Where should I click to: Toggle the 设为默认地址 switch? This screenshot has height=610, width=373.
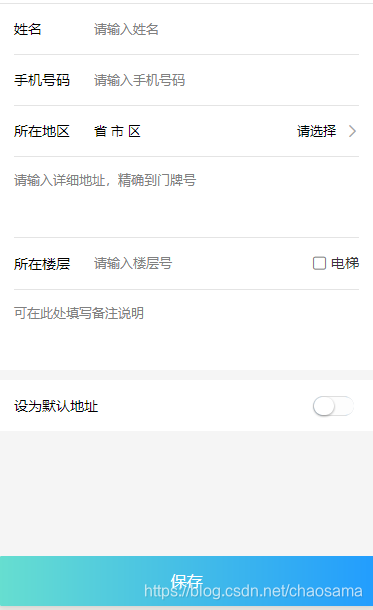333,406
